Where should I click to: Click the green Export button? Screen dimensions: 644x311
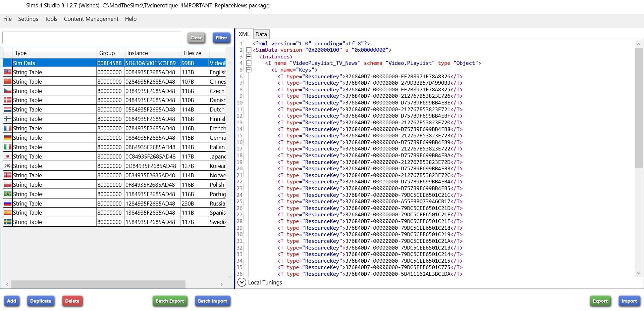pyautogui.click(x=600, y=301)
